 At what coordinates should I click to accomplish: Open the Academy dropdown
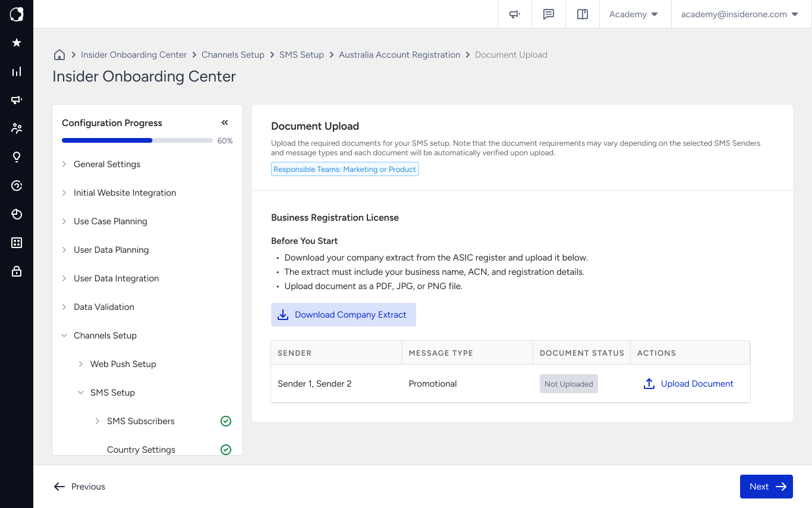(x=634, y=14)
